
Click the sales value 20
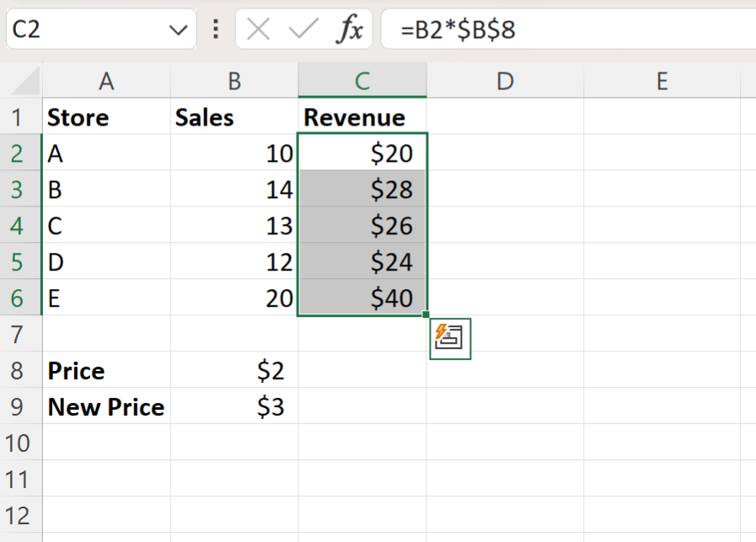(234, 298)
